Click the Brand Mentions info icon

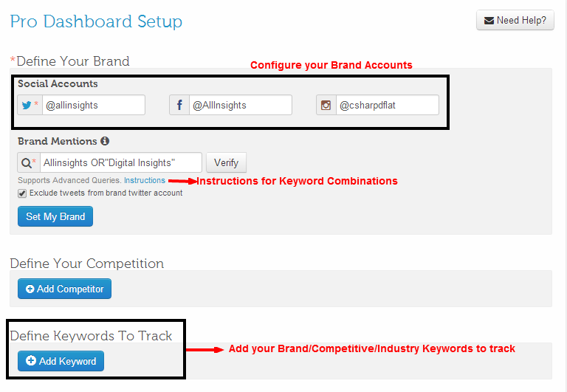105,141
